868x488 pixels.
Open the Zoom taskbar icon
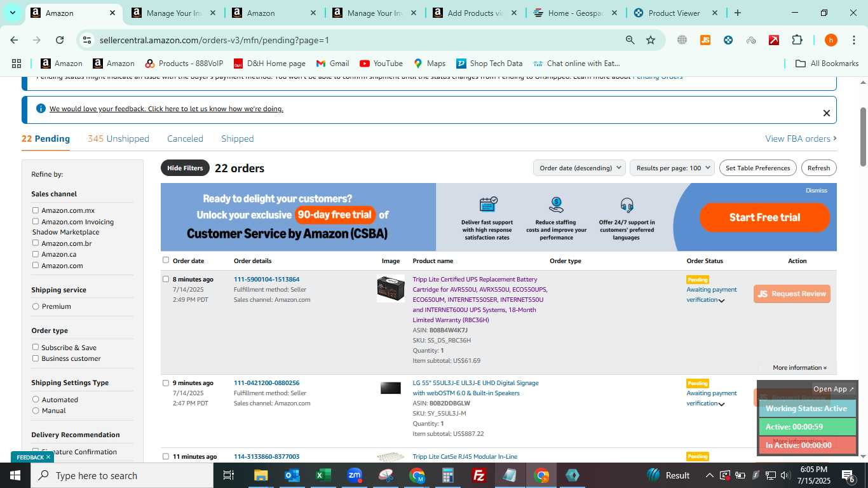(355, 475)
